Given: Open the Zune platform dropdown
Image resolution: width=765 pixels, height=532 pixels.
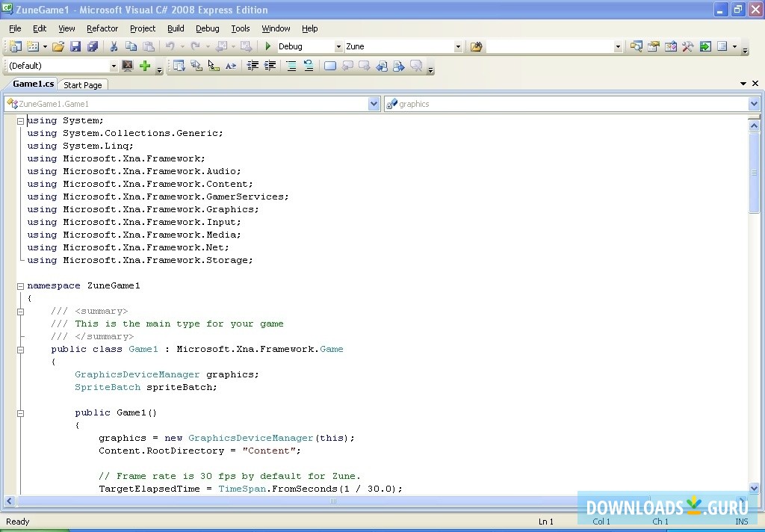Looking at the screenshot, I should pyautogui.click(x=458, y=46).
